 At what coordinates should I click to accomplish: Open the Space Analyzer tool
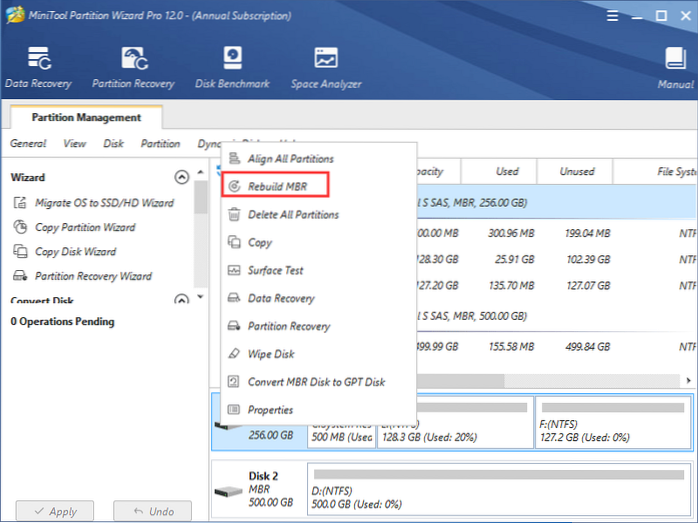[x=326, y=67]
